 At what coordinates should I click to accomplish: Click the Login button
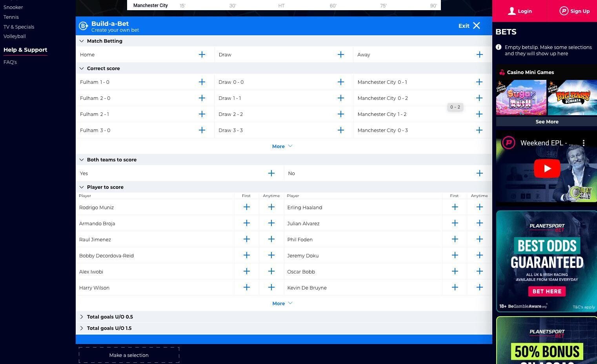(x=520, y=11)
